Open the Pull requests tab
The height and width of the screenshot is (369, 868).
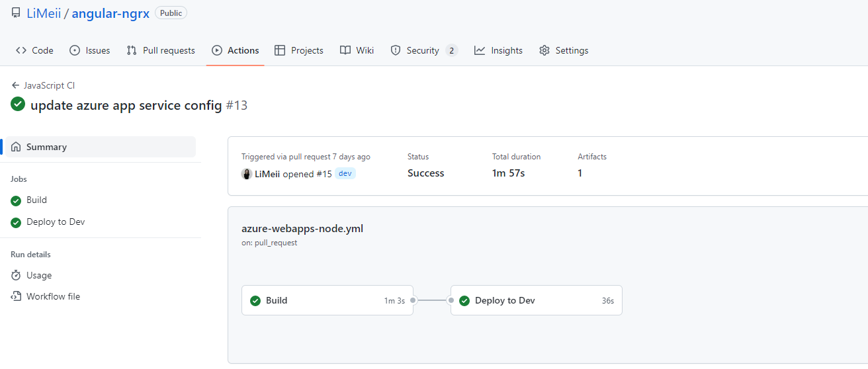point(161,50)
